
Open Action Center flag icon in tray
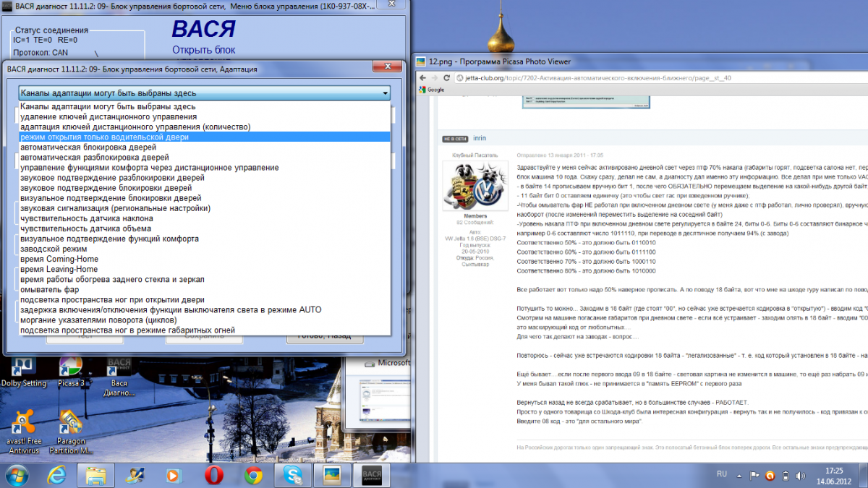754,476
